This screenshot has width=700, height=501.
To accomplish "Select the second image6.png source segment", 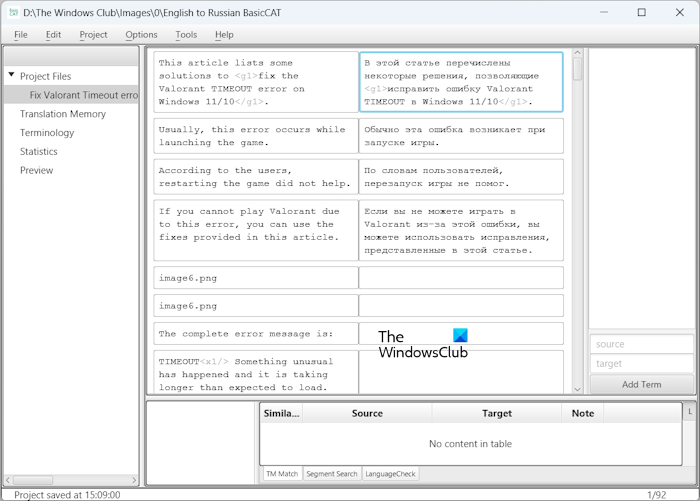I will click(x=256, y=306).
